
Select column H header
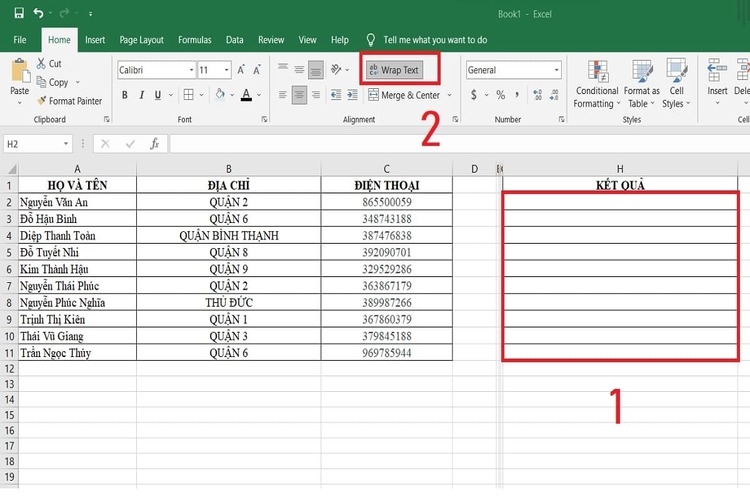tap(620, 169)
